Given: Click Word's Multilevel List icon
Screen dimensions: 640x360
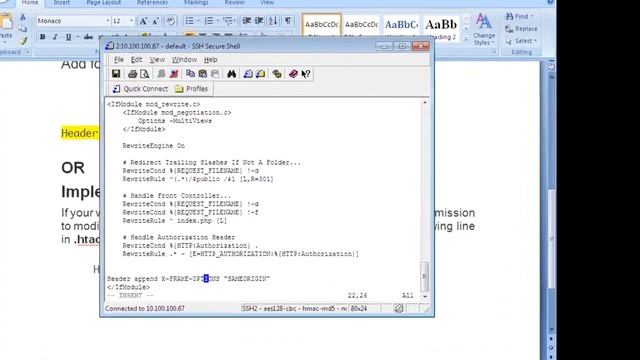Looking at the screenshot, I should [x=227, y=21].
